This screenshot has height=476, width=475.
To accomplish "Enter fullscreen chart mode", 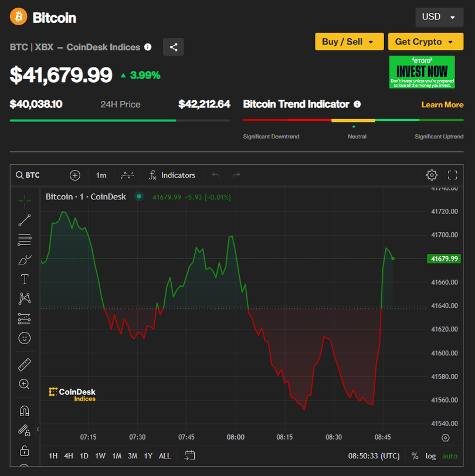I will pos(452,175).
